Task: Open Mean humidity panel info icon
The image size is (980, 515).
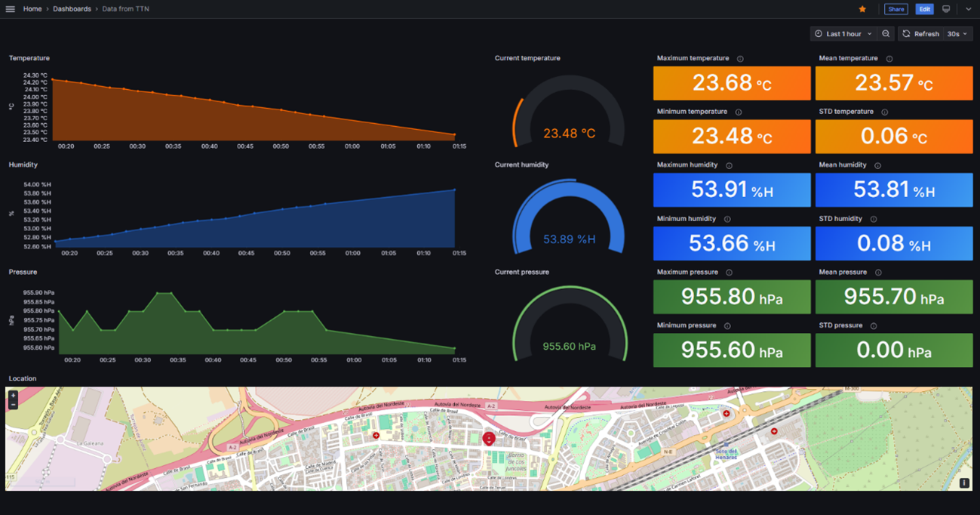Action: [877, 165]
